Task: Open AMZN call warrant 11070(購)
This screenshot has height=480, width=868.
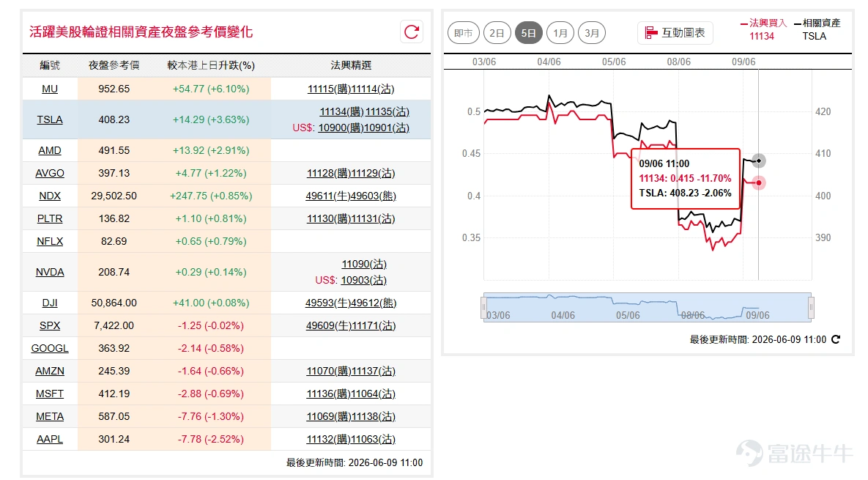Action: [x=328, y=372]
